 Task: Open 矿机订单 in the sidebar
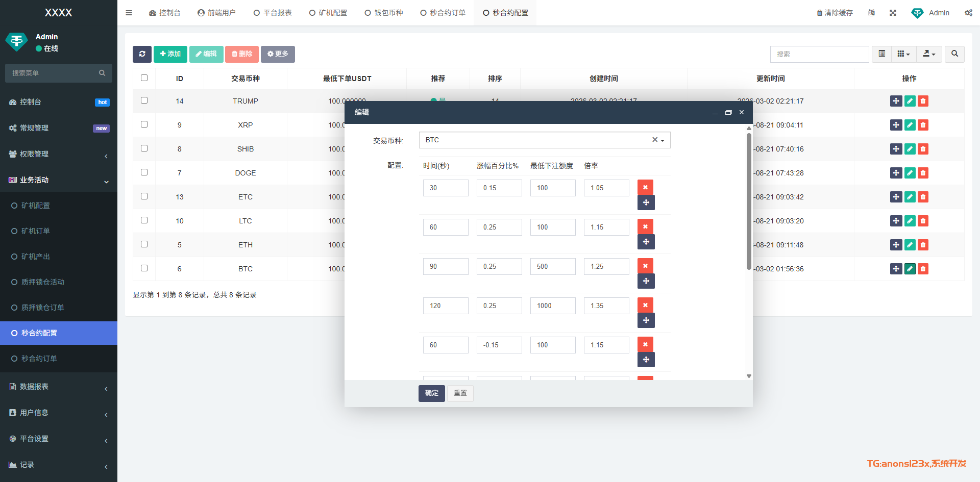[36, 231]
